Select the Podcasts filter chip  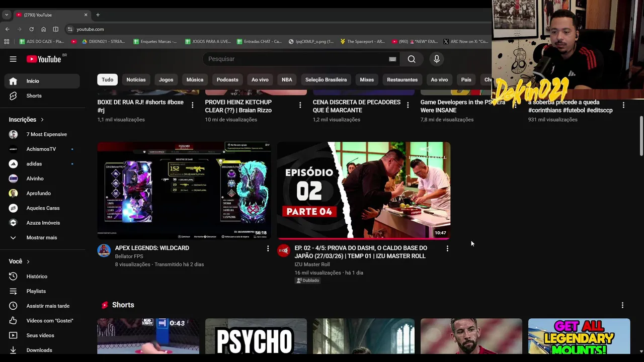pyautogui.click(x=227, y=79)
